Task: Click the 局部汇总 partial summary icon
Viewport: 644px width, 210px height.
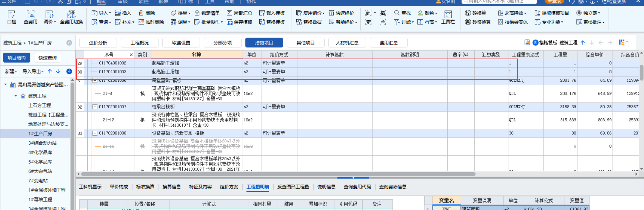Action: pyautogui.click(x=229, y=13)
